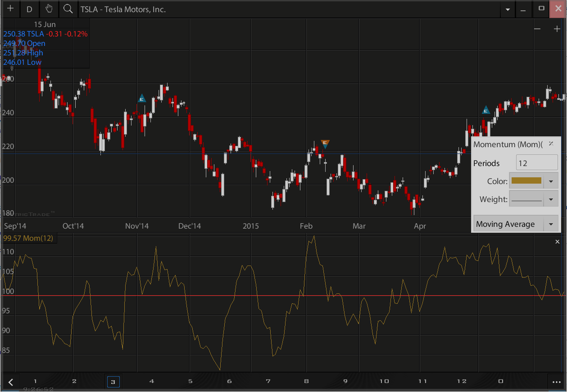The image size is (567, 392).
Task: Switch to workspace tab 1
Action: [x=35, y=381]
